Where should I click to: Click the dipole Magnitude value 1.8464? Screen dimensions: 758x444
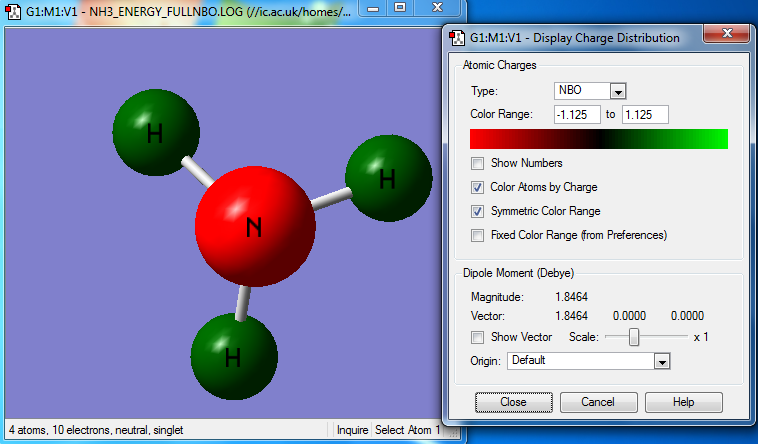(571, 297)
